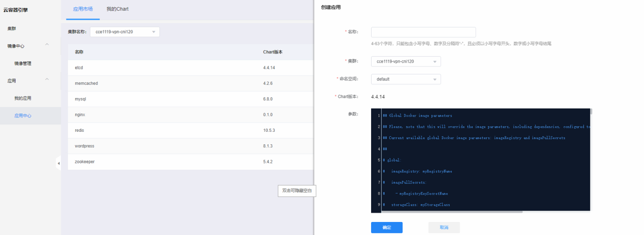Open 集群 in the sidebar
The width and height of the screenshot is (644, 235).
click(30, 29)
